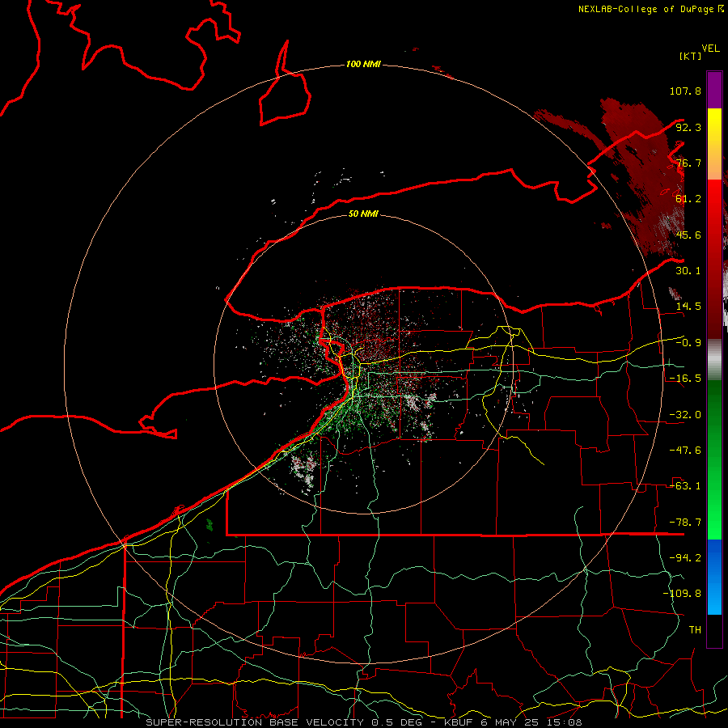
Task: Click the -63.1 velocity scale value
Action: [685, 486]
